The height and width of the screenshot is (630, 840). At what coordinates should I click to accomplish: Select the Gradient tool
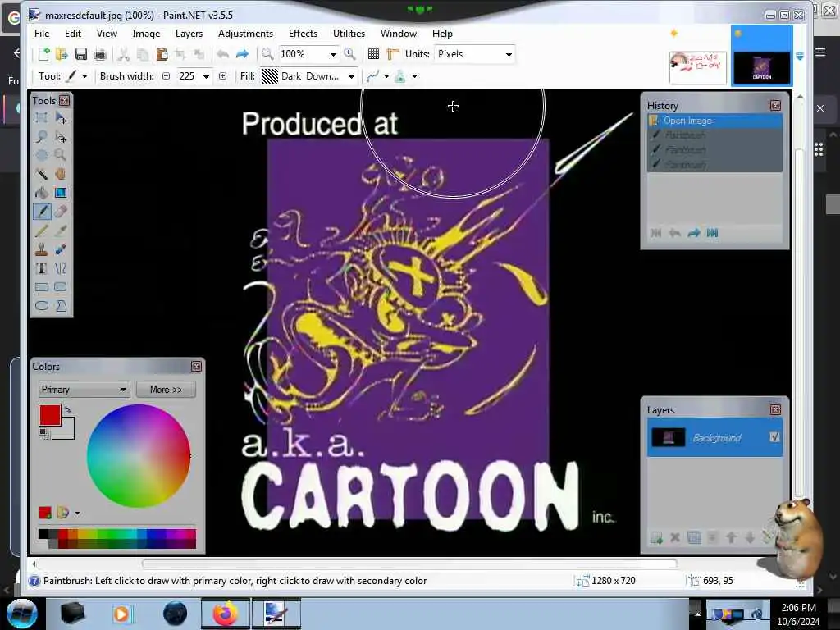(61, 193)
